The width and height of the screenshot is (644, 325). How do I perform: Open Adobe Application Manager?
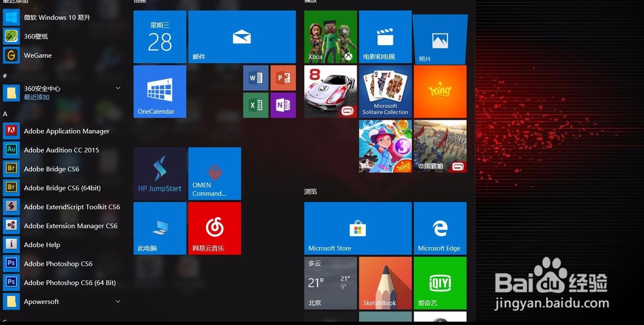[62, 131]
